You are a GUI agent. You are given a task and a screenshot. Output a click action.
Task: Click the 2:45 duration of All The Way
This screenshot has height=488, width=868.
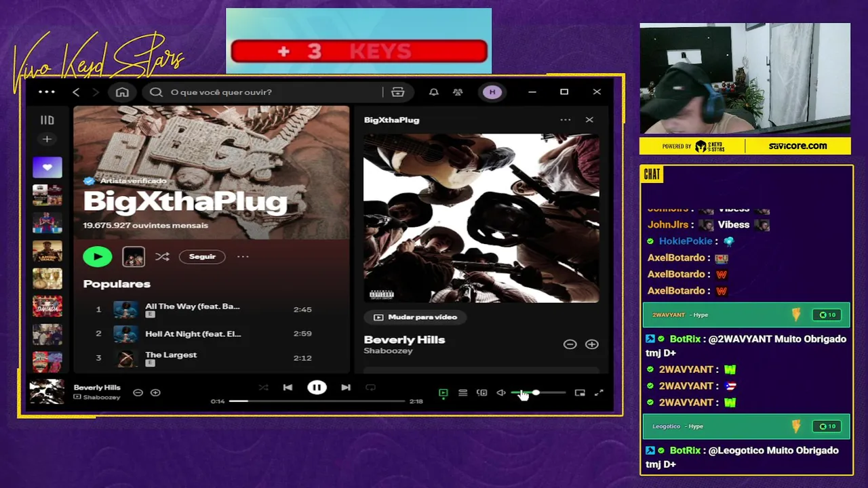(302, 309)
